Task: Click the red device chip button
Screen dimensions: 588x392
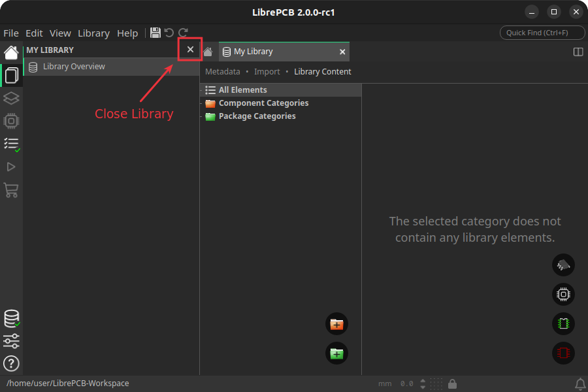Action: 563,353
